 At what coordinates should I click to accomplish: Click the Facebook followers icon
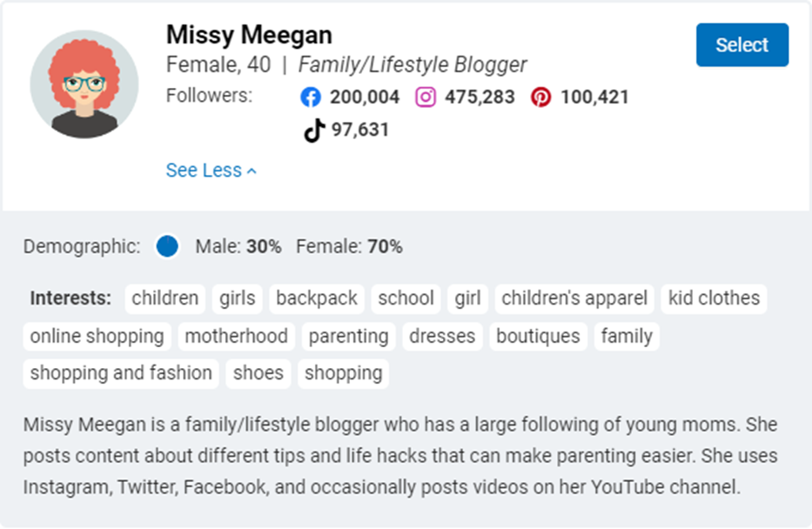click(311, 97)
